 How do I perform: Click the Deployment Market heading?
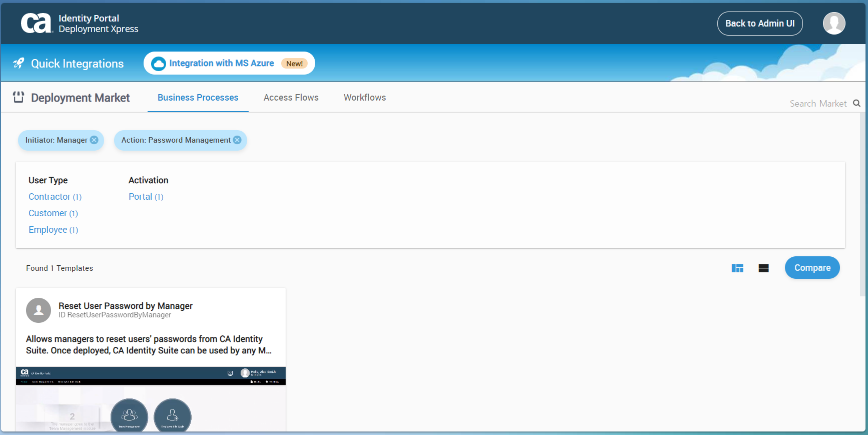point(80,98)
